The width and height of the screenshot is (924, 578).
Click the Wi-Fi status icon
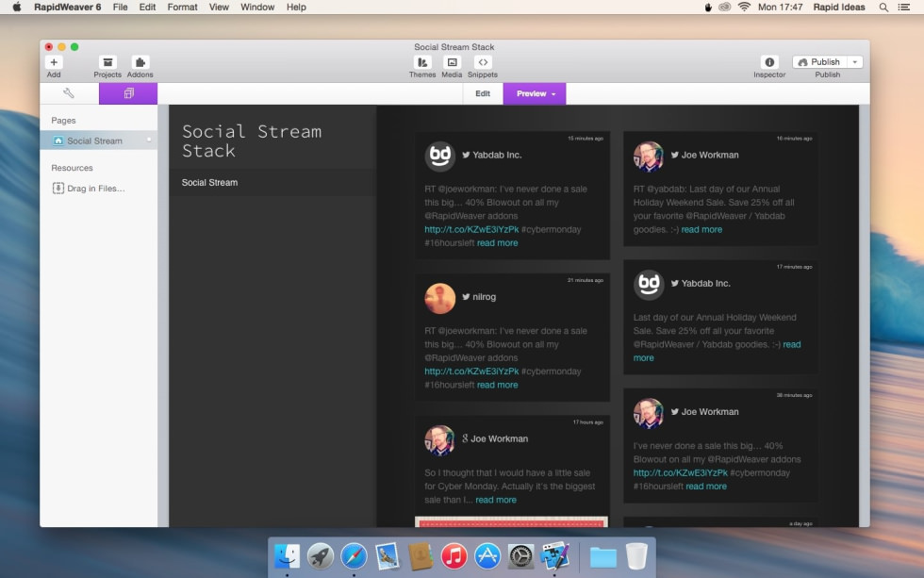[744, 7]
